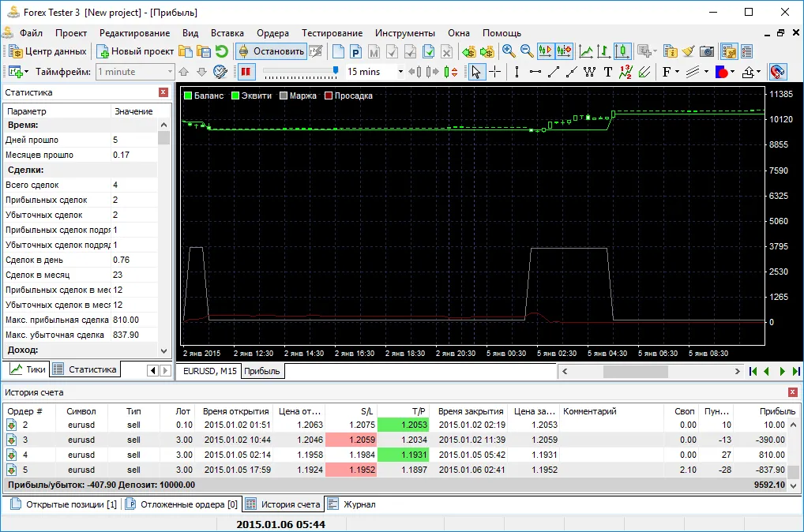This screenshot has height=532, width=804.
Task: Toggle the candlestick chart type icon
Action: [x=622, y=51]
